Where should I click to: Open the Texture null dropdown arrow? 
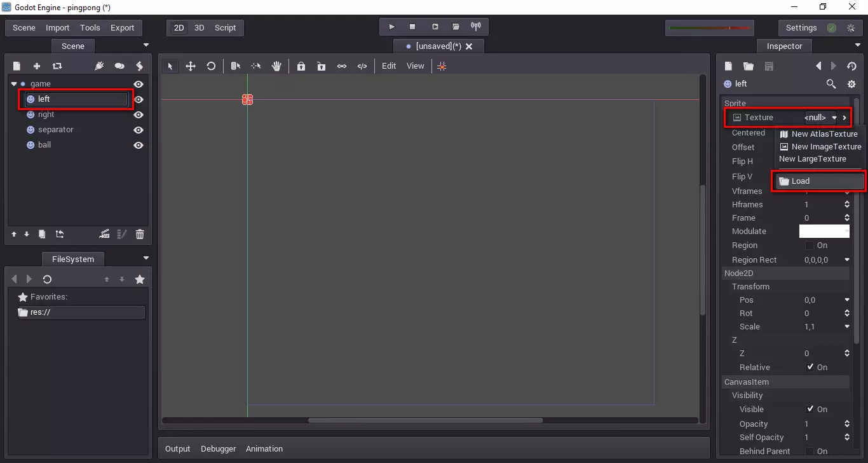tap(834, 118)
